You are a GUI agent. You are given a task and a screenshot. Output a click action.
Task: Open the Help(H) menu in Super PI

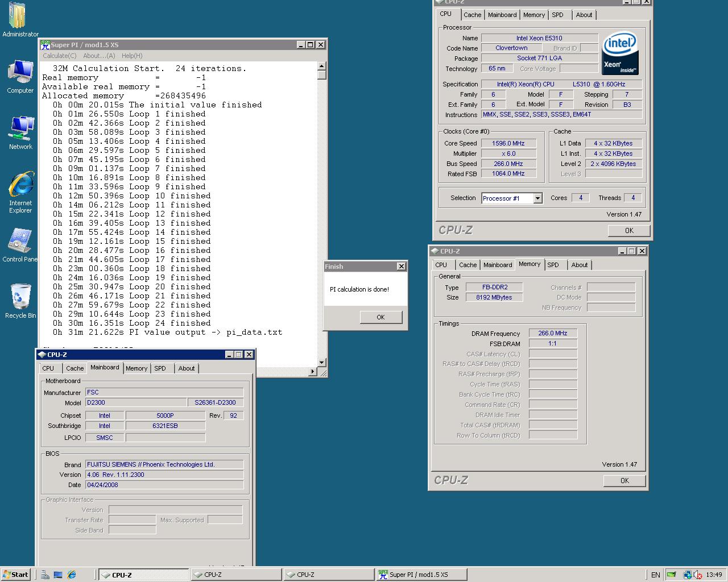(132, 56)
